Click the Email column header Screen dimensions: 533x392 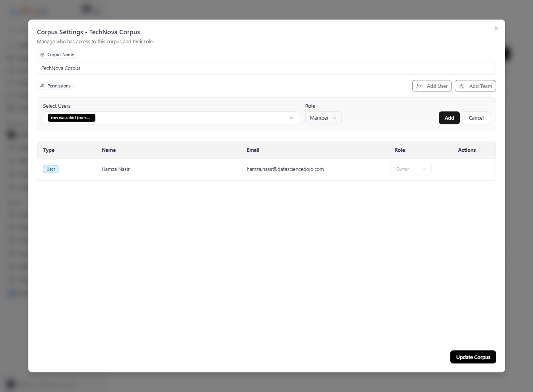(x=253, y=150)
